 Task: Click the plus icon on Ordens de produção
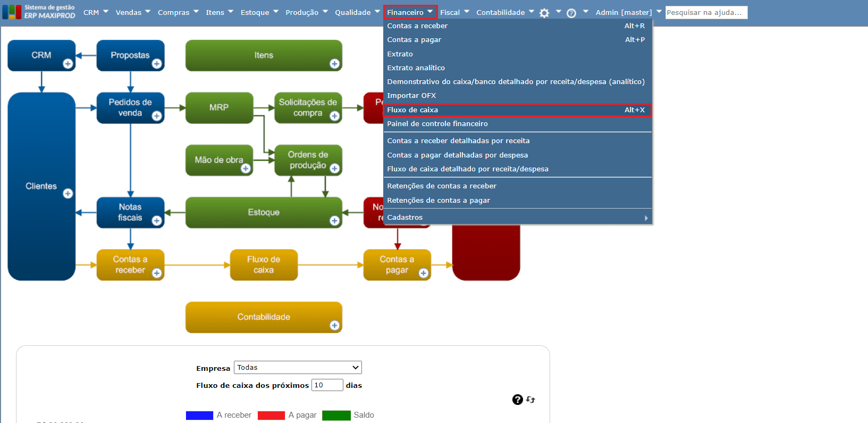point(334,169)
